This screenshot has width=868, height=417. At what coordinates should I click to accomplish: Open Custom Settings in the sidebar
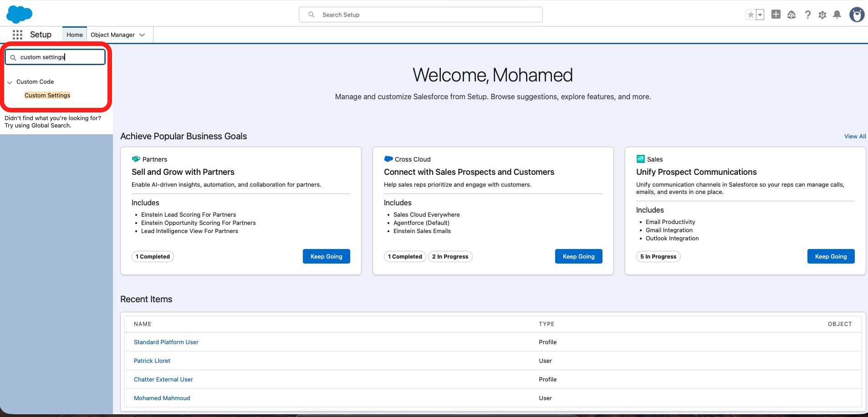tap(47, 96)
